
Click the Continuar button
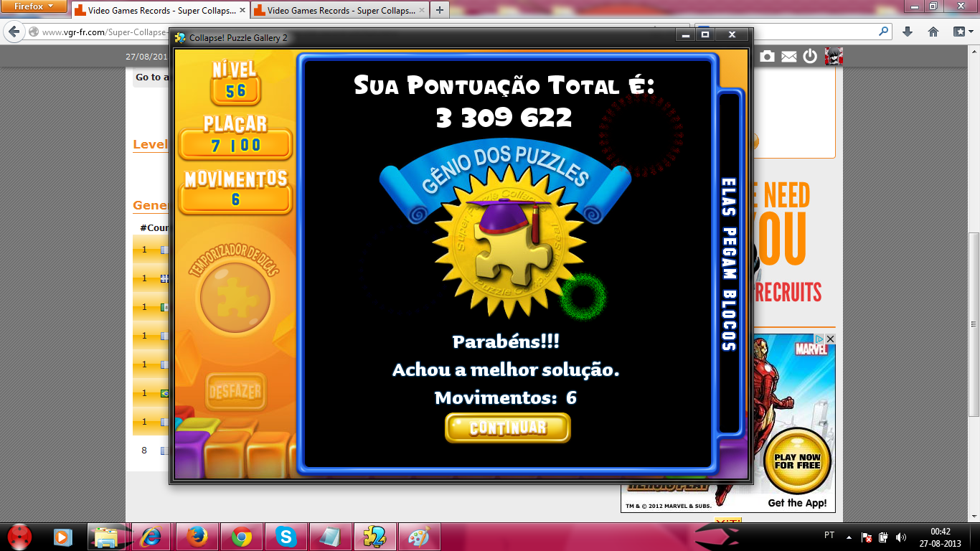(x=507, y=428)
